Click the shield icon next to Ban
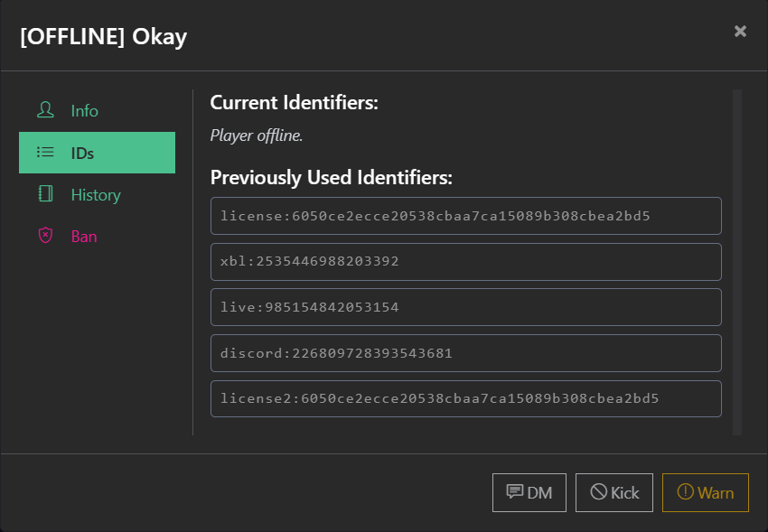768x532 pixels. click(x=44, y=236)
